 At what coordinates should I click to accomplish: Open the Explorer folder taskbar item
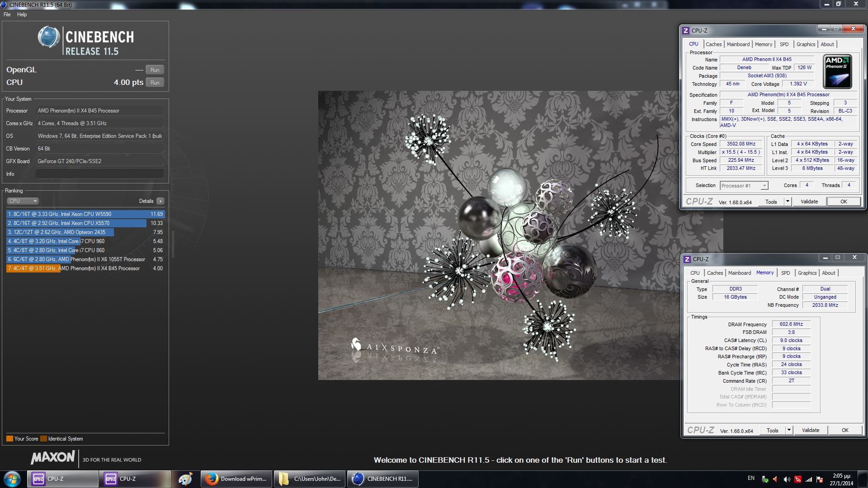point(310,479)
